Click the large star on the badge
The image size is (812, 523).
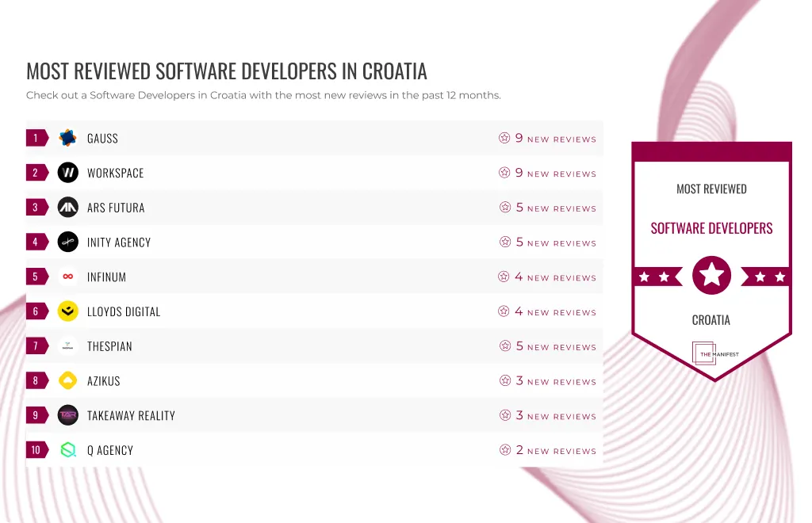tap(711, 275)
